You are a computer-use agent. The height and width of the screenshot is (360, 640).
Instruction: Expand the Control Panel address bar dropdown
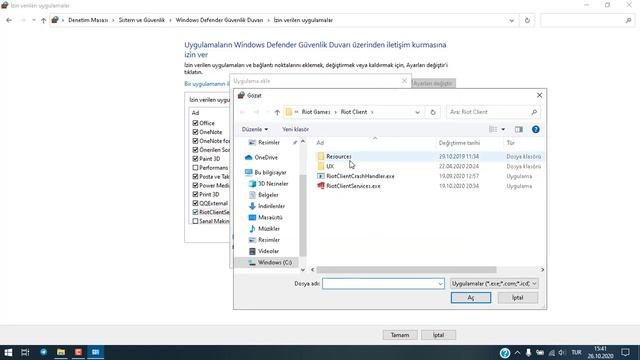[x=511, y=20]
